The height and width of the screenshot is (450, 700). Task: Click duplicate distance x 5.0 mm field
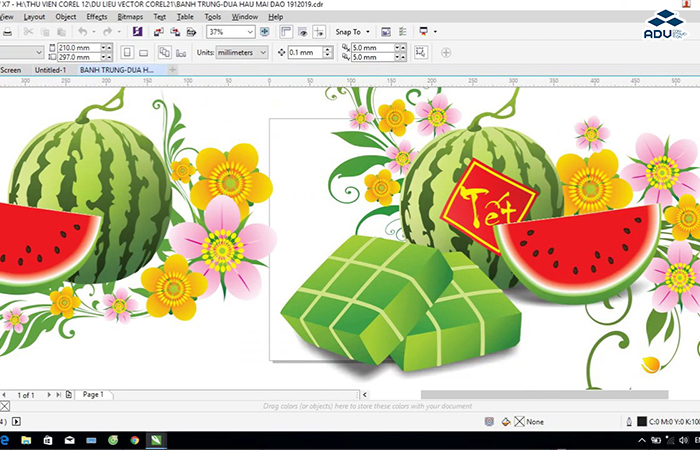[372, 47]
